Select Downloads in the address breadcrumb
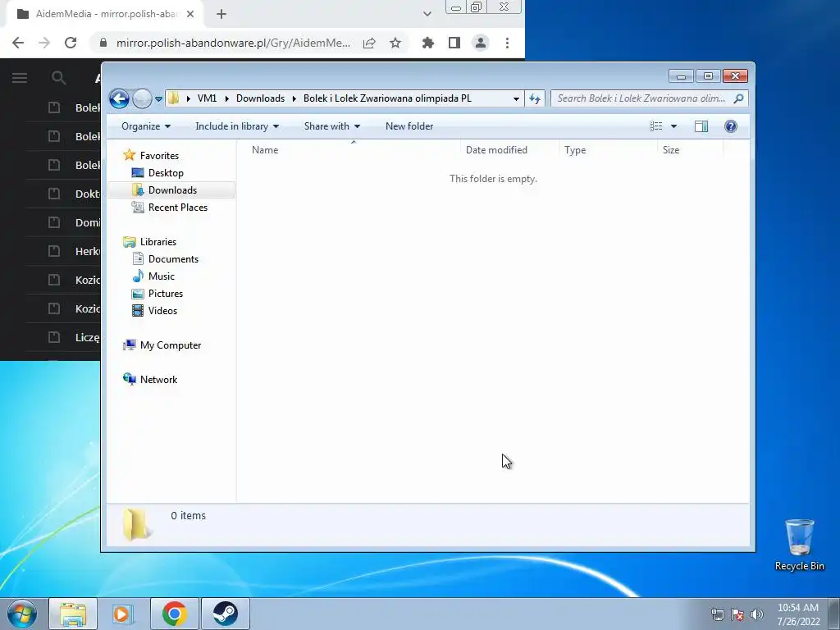Viewport: 840px width, 630px height. click(260, 98)
